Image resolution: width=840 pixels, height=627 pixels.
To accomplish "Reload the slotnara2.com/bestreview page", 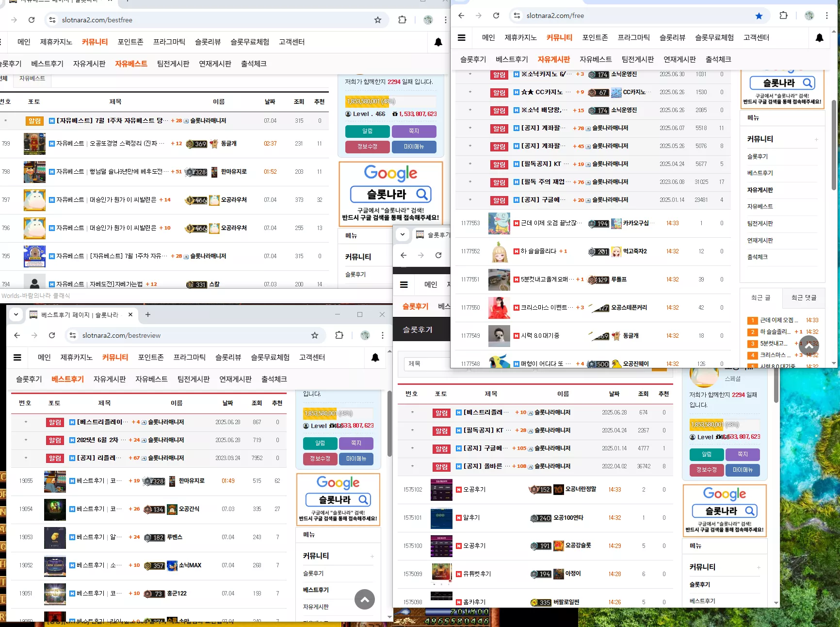I will (52, 335).
